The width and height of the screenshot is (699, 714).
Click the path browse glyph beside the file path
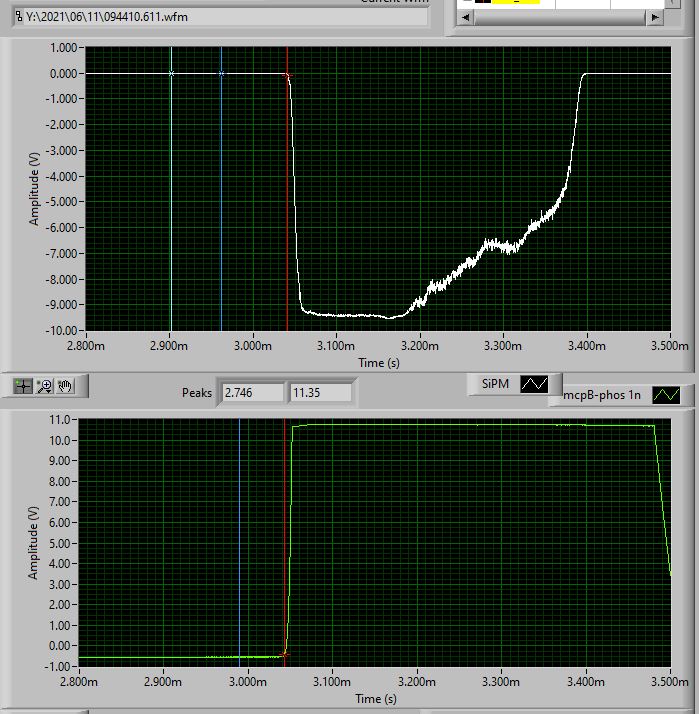point(19,17)
